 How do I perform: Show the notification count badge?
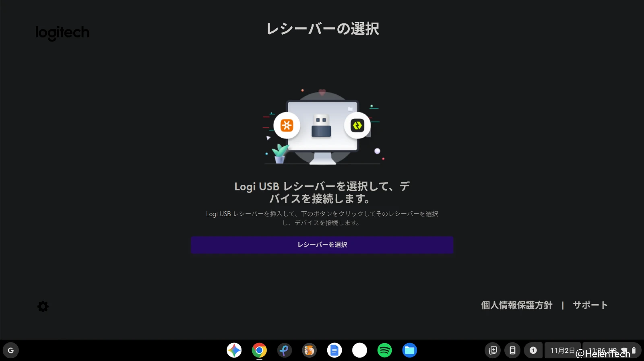(x=533, y=350)
